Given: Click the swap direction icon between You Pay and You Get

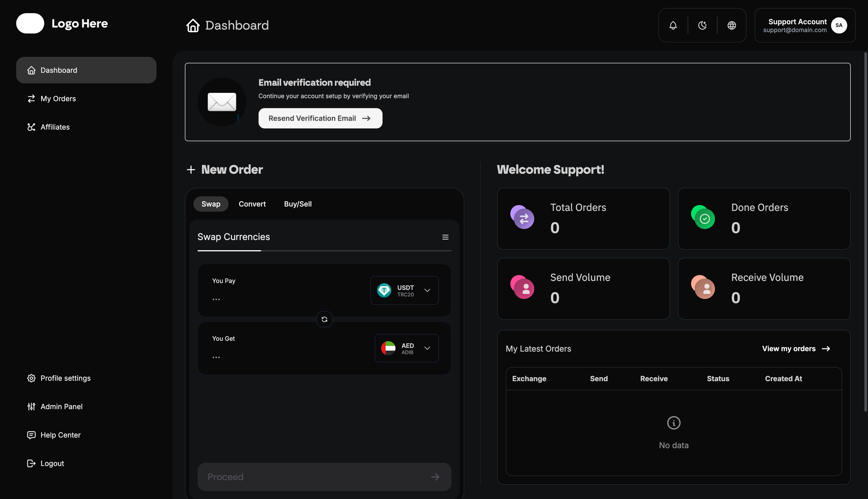Looking at the screenshot, I should [x=324, y=319].
